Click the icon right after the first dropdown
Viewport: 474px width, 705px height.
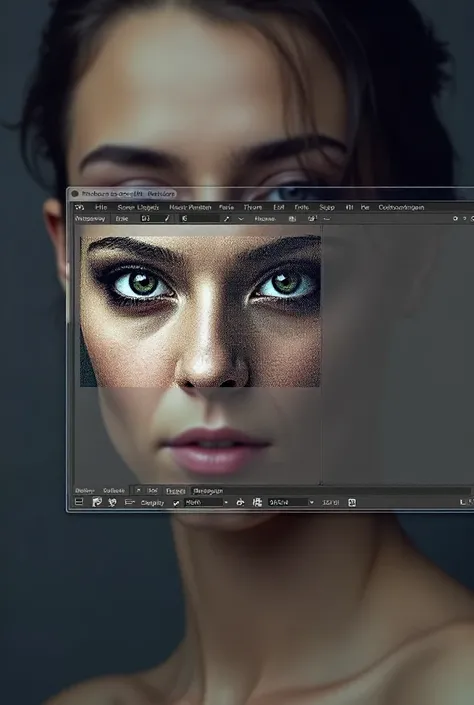click(x=240, y=502)
